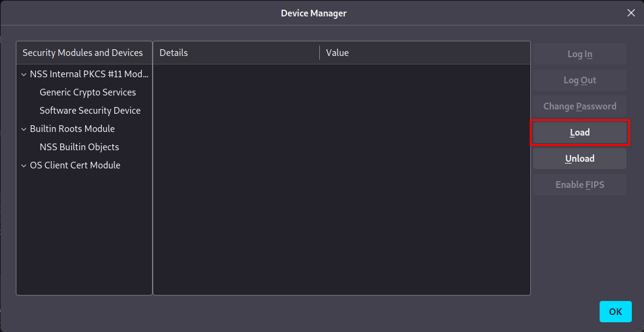644x332 pixels.
Task: Select Generic Crypto Services in tree
Action: pyautogui.click(x=88, y=92)
